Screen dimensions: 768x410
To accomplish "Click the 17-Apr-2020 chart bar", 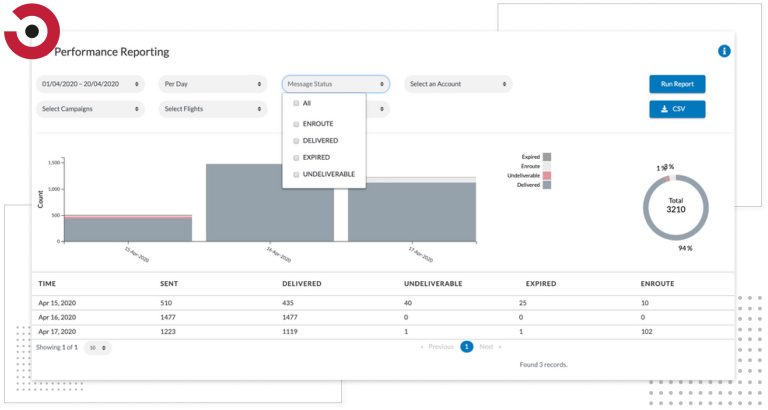I will [x=411, y=209].
